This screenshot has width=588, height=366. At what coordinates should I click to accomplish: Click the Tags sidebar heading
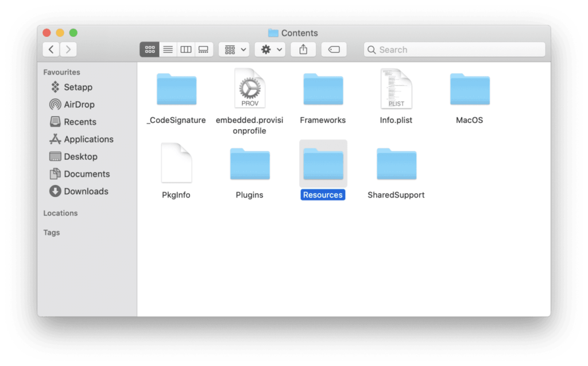tap(51, 233)
